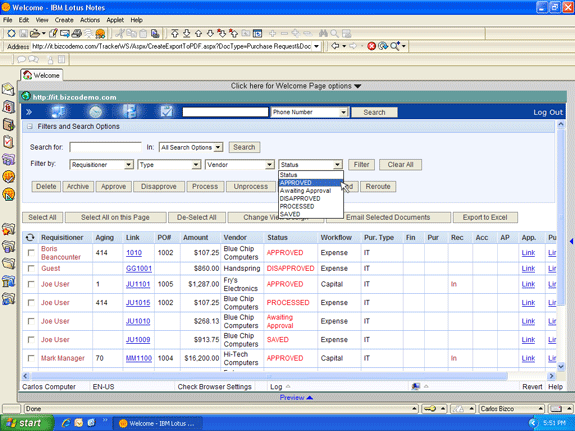Choose PROCESSED in Status list
This screenshot has width=575, height=431.
coord(311,206)
